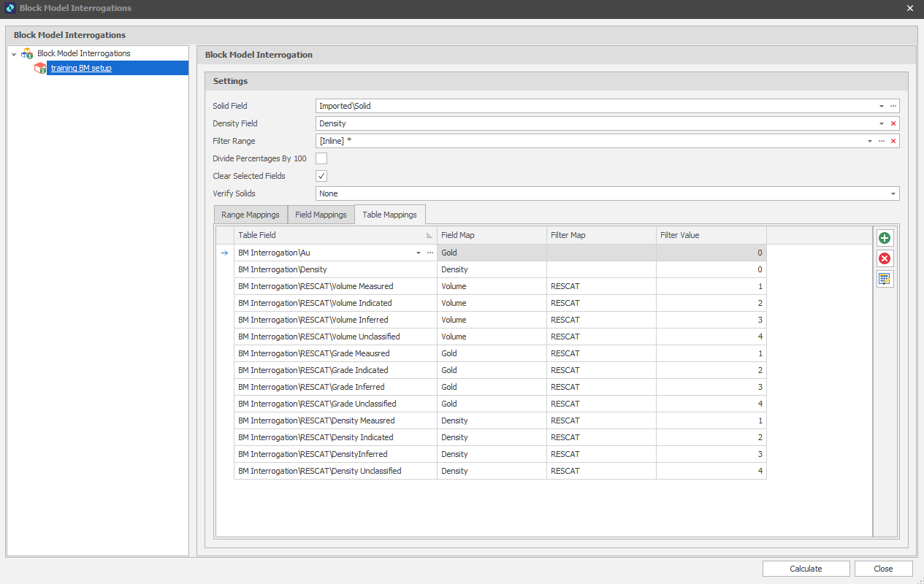The height and width of the screenshot is (584, 924).
Task: Open Filter Range browse ellipsis button
Action: 881,141
